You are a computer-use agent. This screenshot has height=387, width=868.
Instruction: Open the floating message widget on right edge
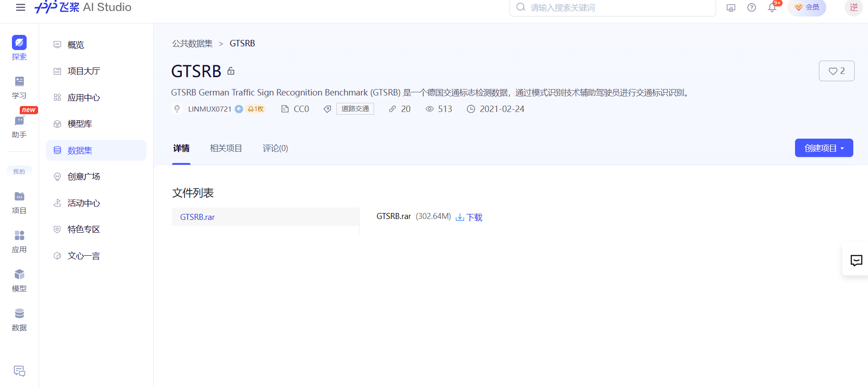click(x=856, y=260)
